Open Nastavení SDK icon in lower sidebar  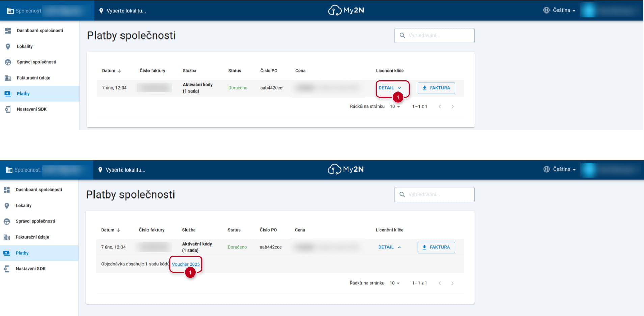tap(7, 269)
